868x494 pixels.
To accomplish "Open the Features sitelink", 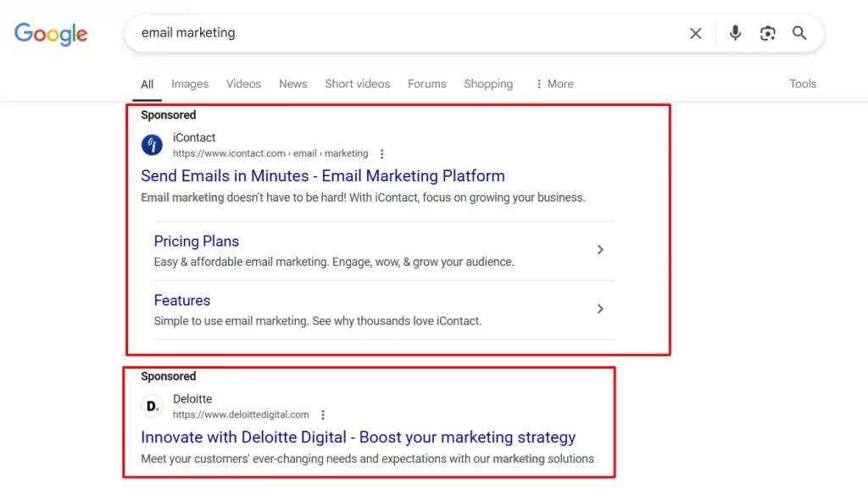I will pyautogui.click(x=182, y=301).
